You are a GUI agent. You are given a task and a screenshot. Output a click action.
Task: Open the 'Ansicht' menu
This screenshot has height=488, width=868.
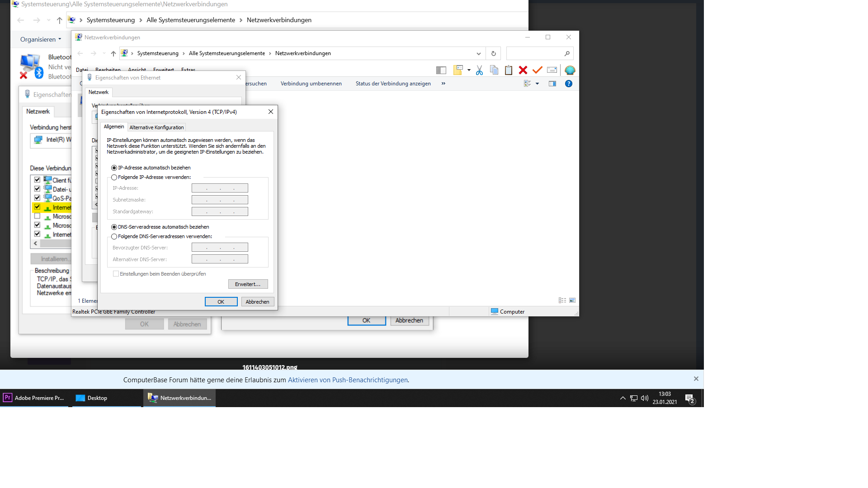137,70
